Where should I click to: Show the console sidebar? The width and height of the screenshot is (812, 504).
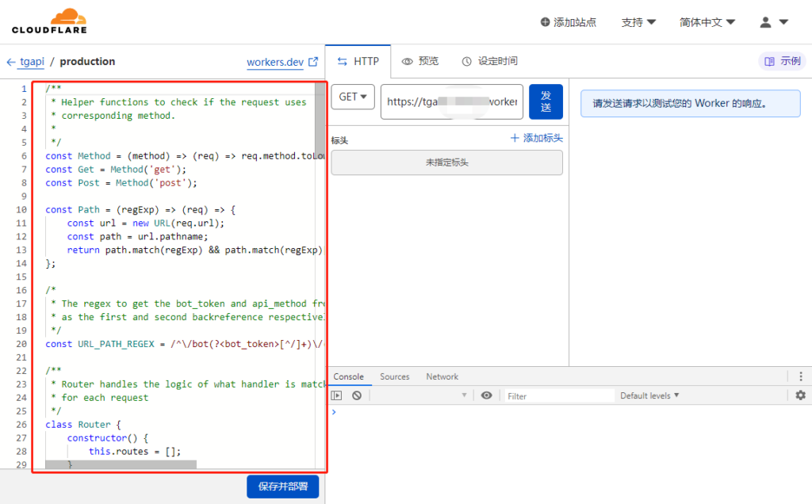337,395
